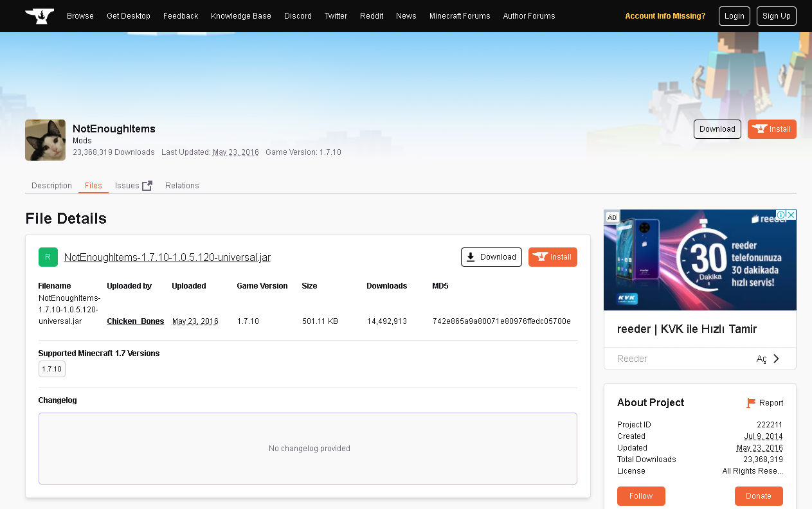Click the Sign Up button
The image size is (812, 509).
click(777, 16)
